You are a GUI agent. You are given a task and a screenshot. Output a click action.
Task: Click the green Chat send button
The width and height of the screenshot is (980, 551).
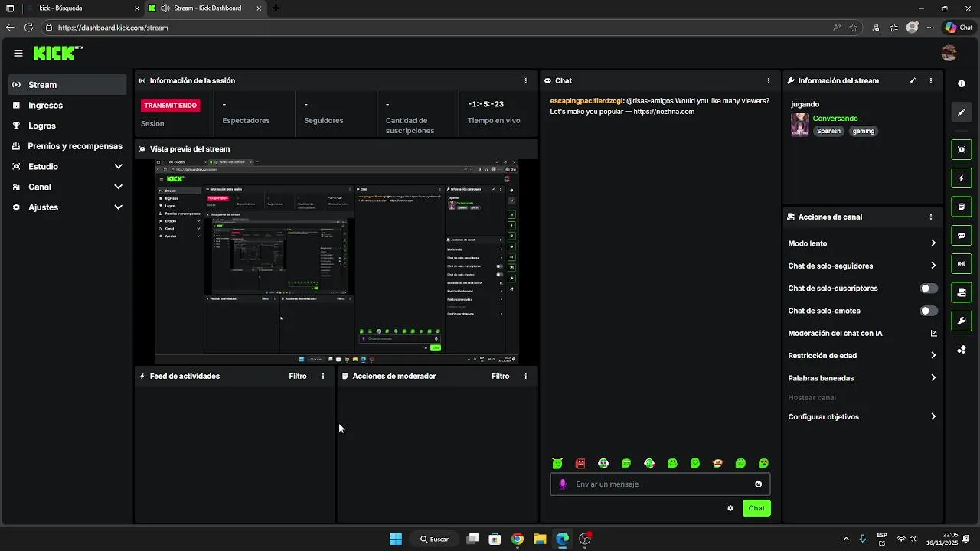click(x=756, y=508)
